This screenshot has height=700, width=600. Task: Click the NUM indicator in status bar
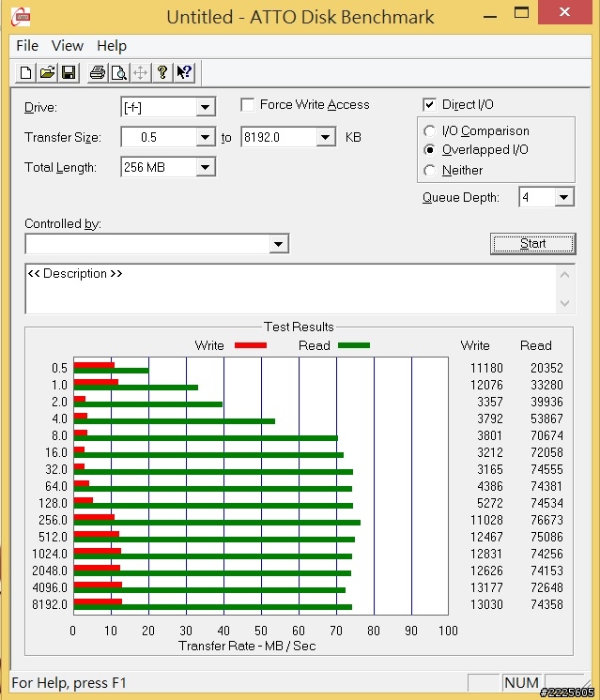pos(521,682)
